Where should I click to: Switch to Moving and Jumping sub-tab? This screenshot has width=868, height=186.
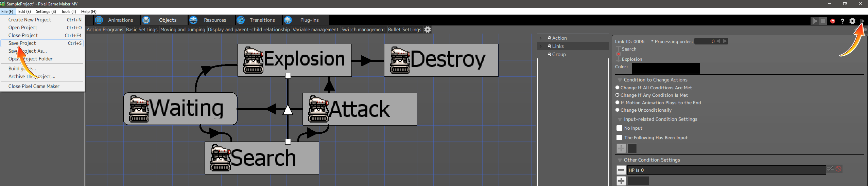(183, 30)
